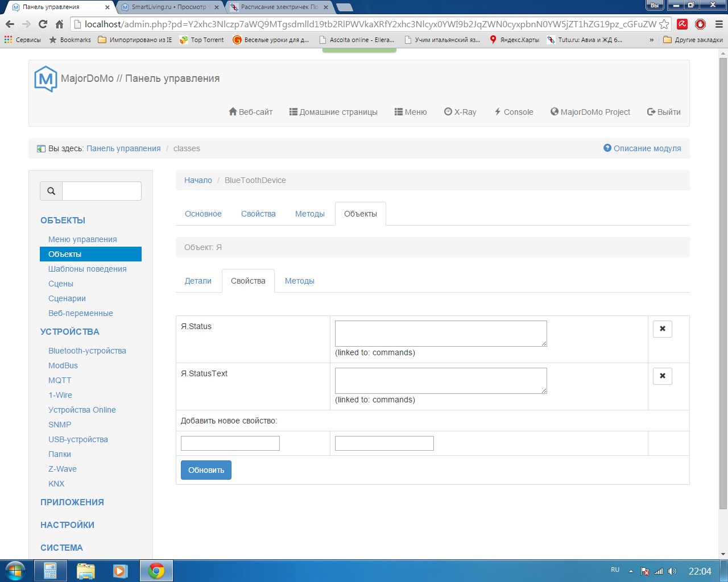Open Папки in the sidebar
This screenshot has width=728, height=582.
coord(60,454)
